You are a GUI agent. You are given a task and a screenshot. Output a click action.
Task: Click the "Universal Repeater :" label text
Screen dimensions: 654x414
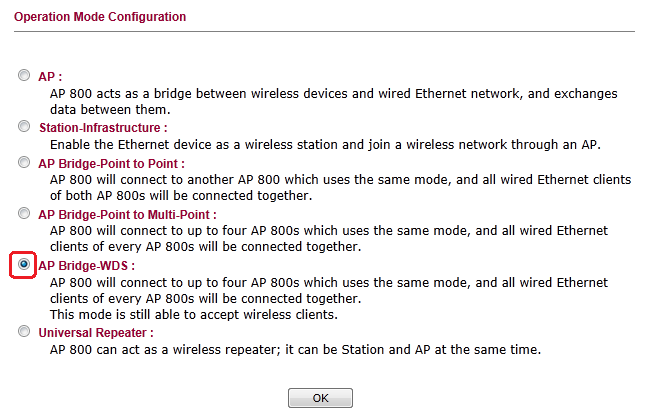tap(95, 332)
